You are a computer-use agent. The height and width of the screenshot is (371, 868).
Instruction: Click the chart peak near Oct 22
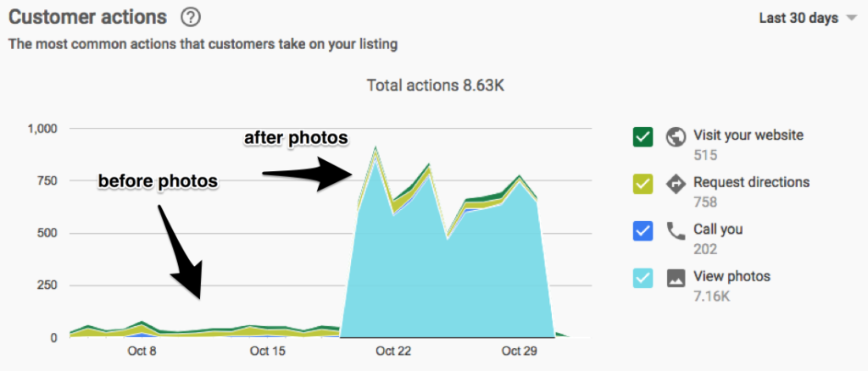tap(376, 149)
